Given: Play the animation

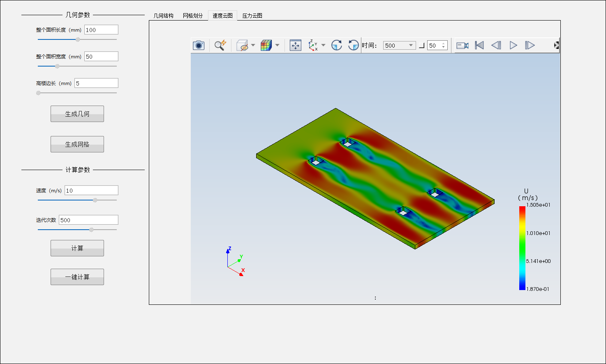Looking at the screenshot, I should [x=513, y=45].
